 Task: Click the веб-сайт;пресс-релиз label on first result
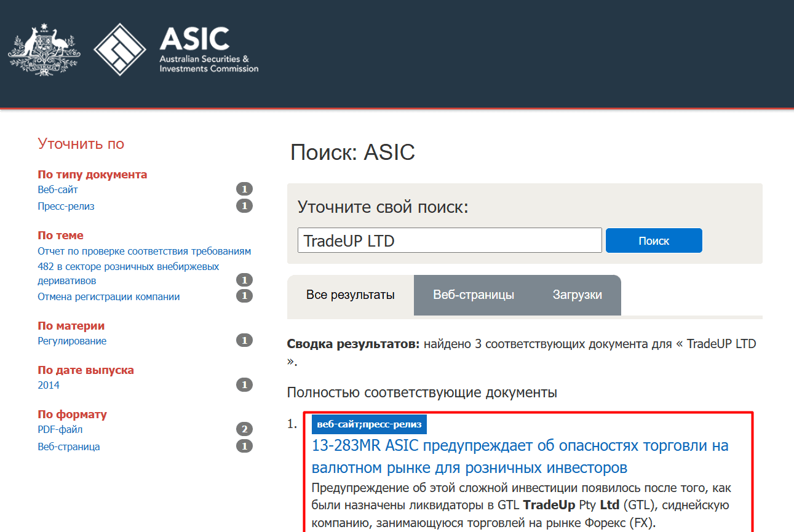point(368,424)
